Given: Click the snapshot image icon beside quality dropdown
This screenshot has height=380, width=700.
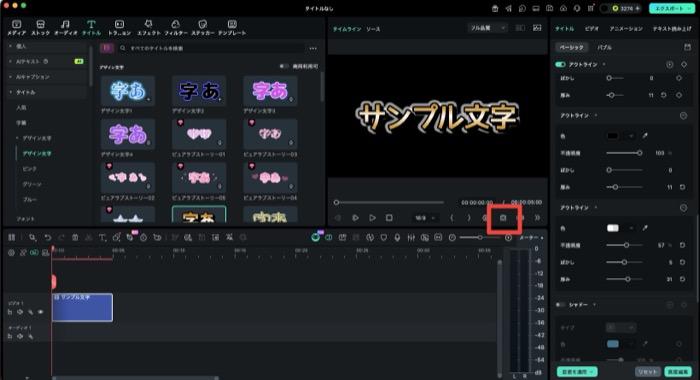Looking at the screenshot, I should [537, 28].
